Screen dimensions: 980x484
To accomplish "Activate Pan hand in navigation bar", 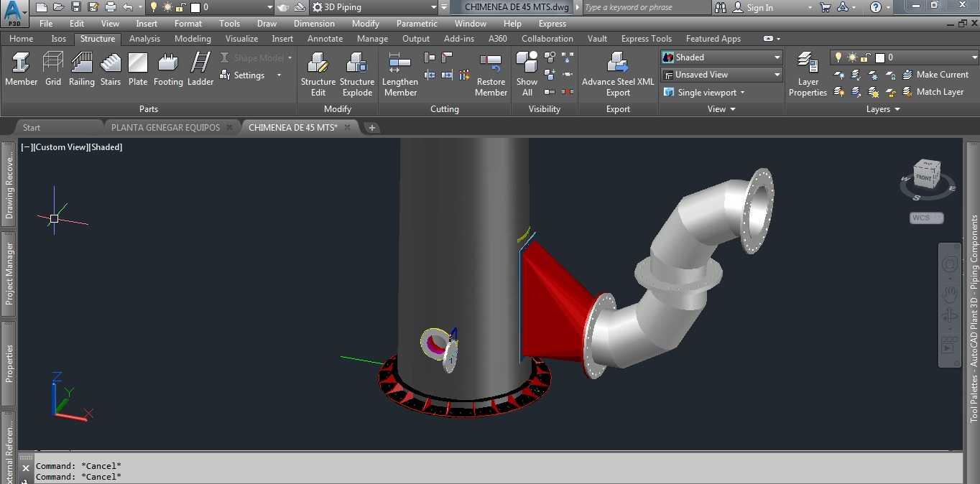I will (949, 294).
